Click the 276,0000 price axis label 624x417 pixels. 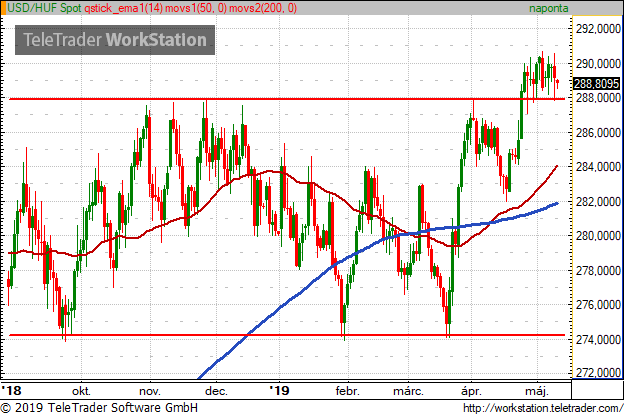pos(598,305)
